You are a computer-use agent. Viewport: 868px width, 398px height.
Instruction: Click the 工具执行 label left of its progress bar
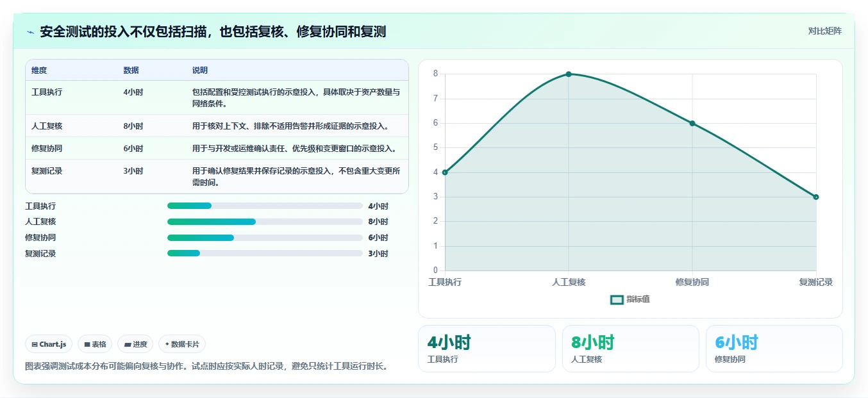point(40,206)
